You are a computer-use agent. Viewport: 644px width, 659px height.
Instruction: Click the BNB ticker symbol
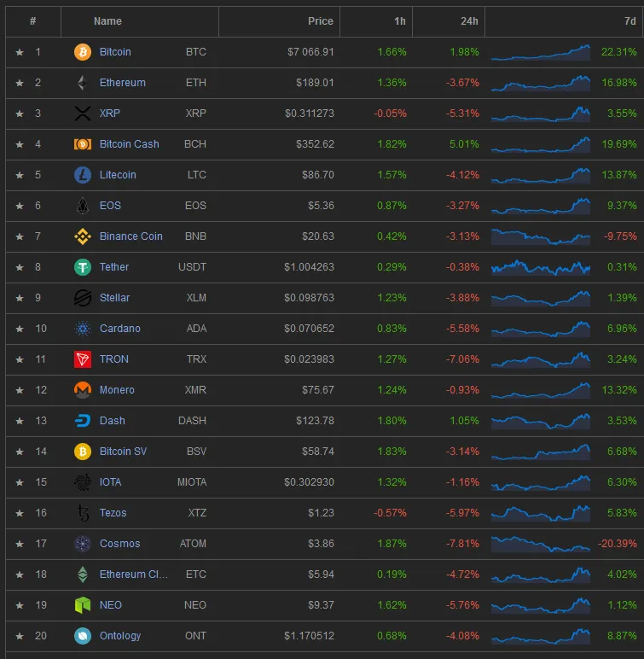point(195,236)
